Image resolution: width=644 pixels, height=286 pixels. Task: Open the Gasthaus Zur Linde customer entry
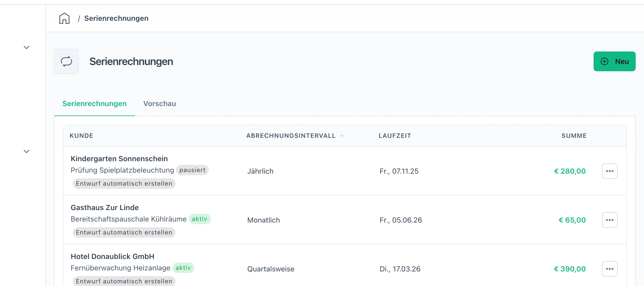tap(105, 207)
